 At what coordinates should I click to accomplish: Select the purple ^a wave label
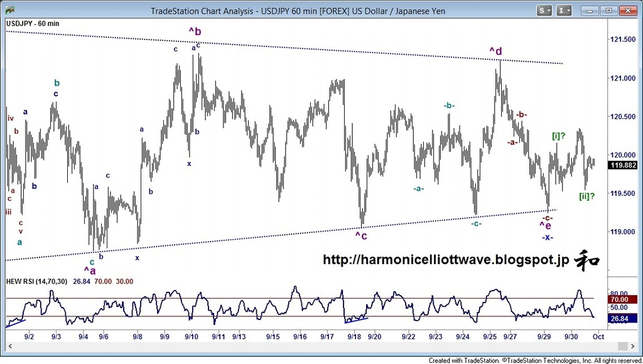point(90,270)
